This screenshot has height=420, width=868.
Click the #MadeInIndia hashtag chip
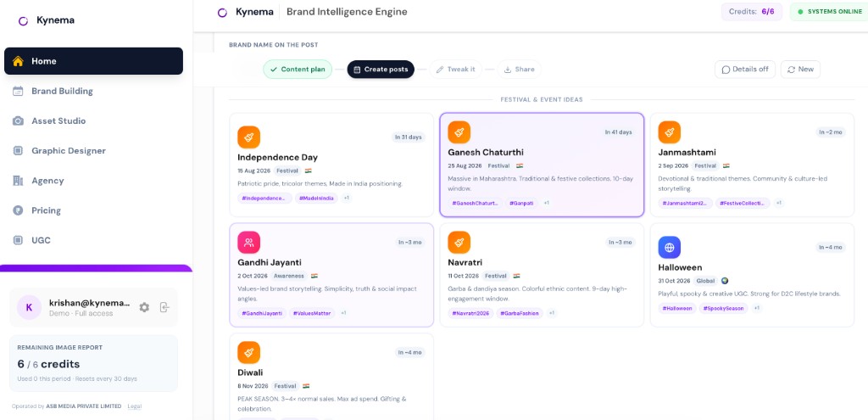click(316, 198)
